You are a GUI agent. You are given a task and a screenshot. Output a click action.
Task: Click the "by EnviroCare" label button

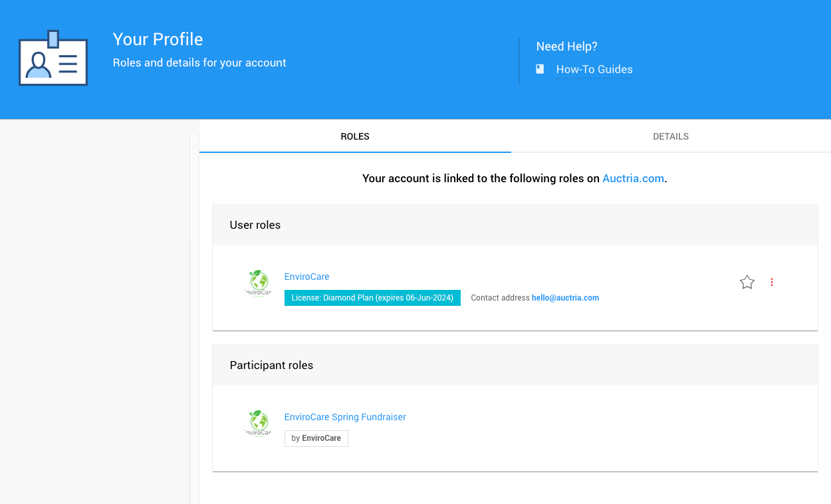click(x=316, y=438)
